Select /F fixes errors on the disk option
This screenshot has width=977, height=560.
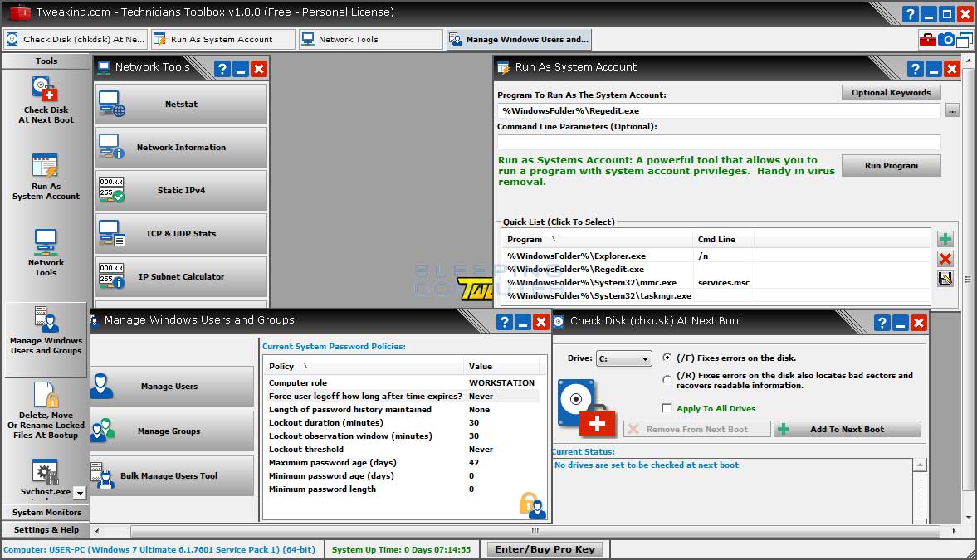(x=667, y=358)
